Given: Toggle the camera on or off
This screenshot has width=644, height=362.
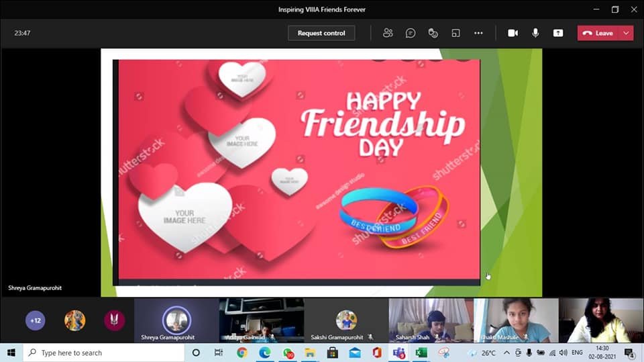Looking at the screenshot, I should (x=513, y=33).
